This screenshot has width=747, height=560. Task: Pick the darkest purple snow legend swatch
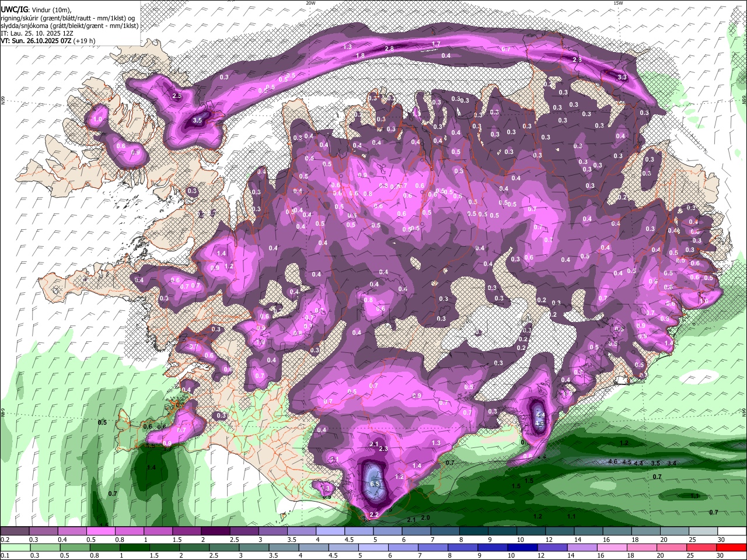click(x=215, y=531)
